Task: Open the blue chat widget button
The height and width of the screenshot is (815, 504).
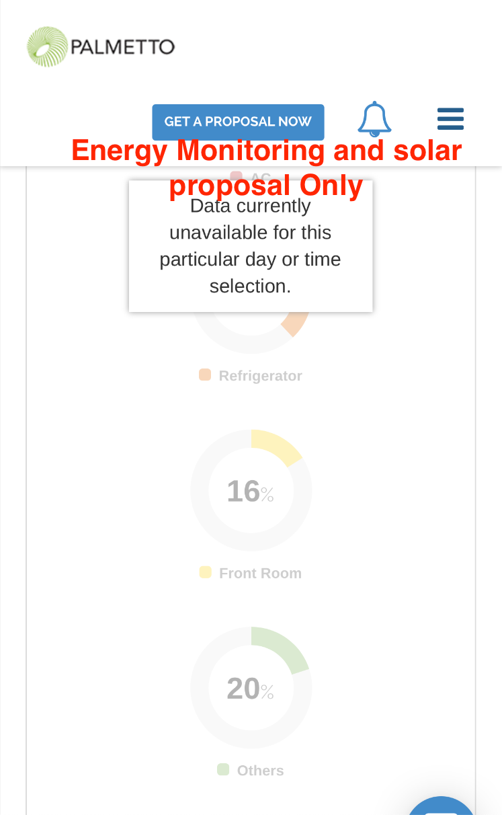Action: (441, 807)
